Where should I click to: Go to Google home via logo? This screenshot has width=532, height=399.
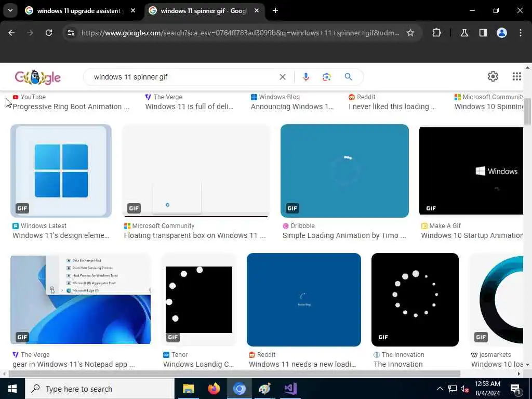pyautogui.click(x=37, y=77)
